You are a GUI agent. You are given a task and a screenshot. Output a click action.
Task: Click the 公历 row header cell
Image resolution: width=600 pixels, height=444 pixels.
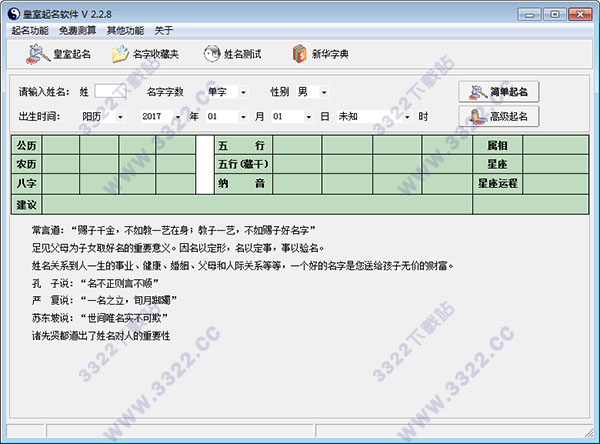(x=27, y=145)
